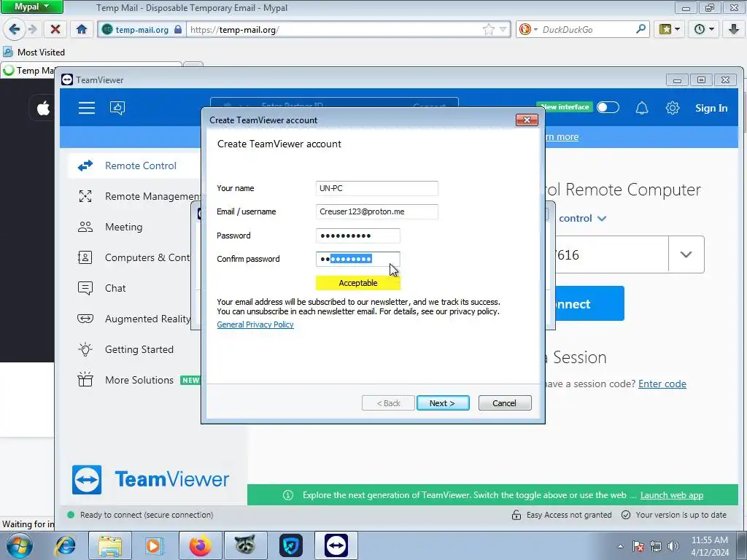747x560 pixels.
Task: Click the browser back arrow
Action: coord(15,29)
